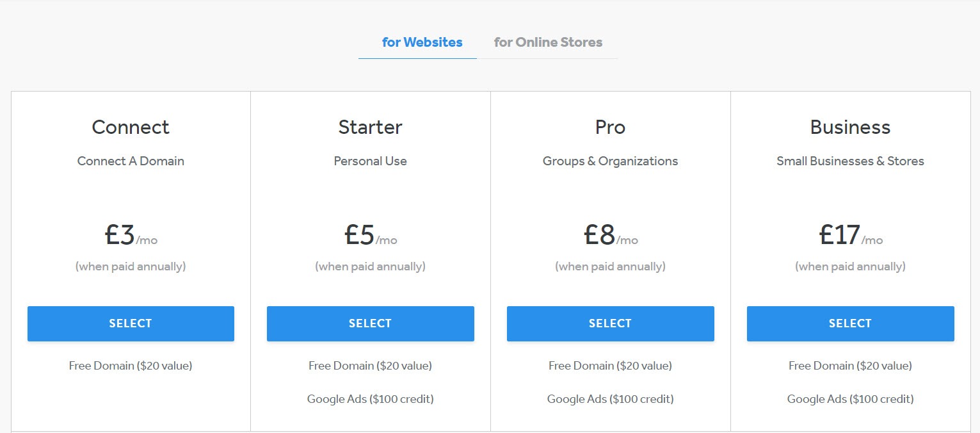Select the Starter plan button
Viewport: 980px width, 433px height.
tap(371, 323)
